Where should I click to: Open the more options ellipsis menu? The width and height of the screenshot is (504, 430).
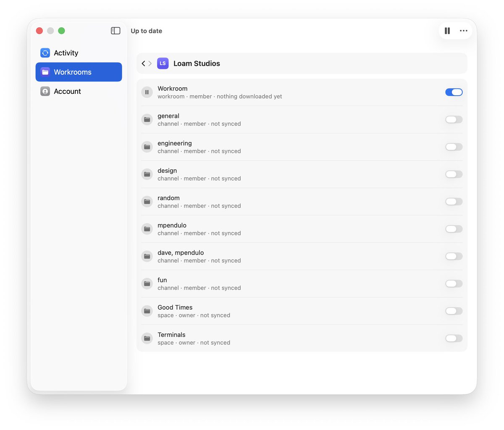click(464, 31)
